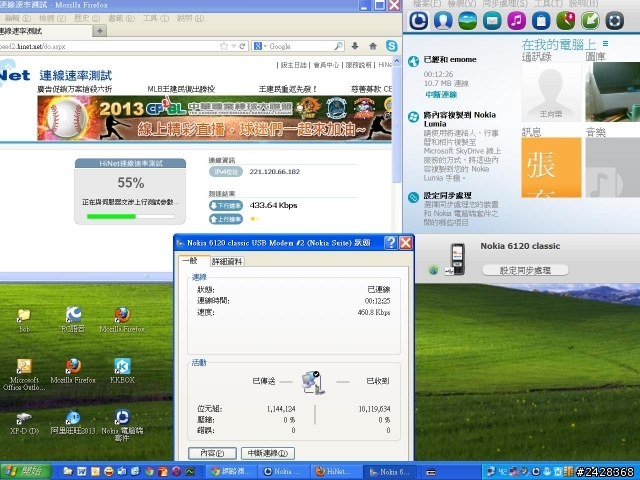
Task: Click the 中斷連線 button in the dialog
Action: tap(268, 453)
